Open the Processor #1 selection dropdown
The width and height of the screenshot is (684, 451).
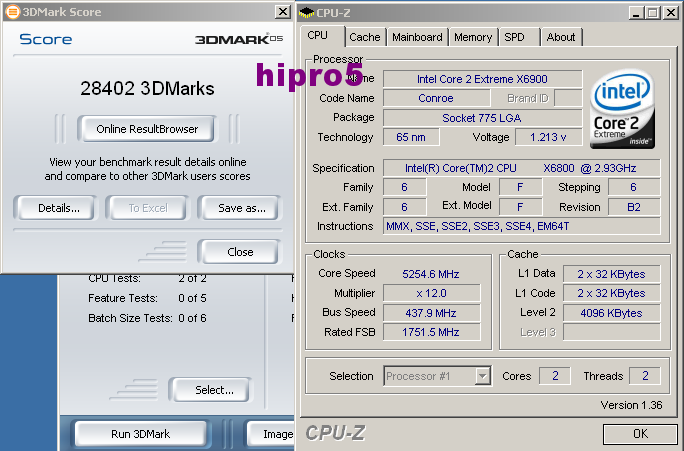[482, 376]
